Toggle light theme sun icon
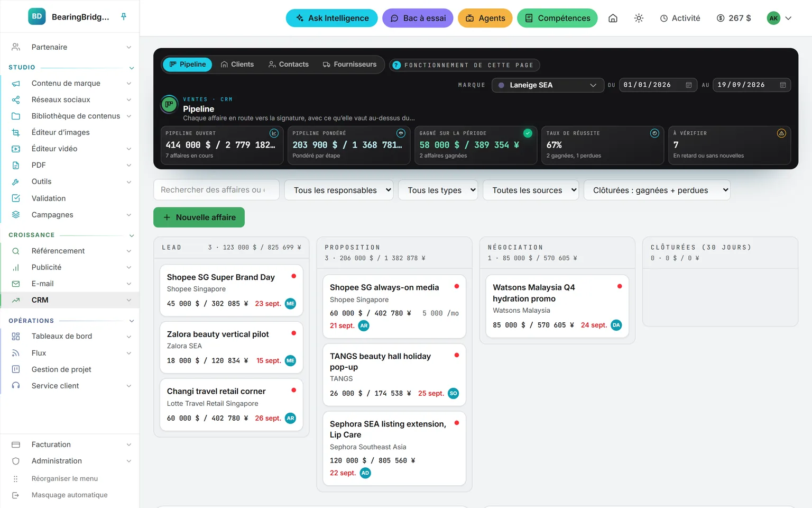 [639, 18]
